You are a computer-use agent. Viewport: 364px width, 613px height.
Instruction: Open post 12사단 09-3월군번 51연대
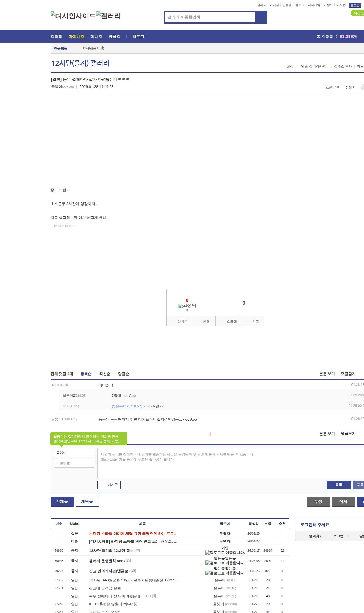(134, 580)
